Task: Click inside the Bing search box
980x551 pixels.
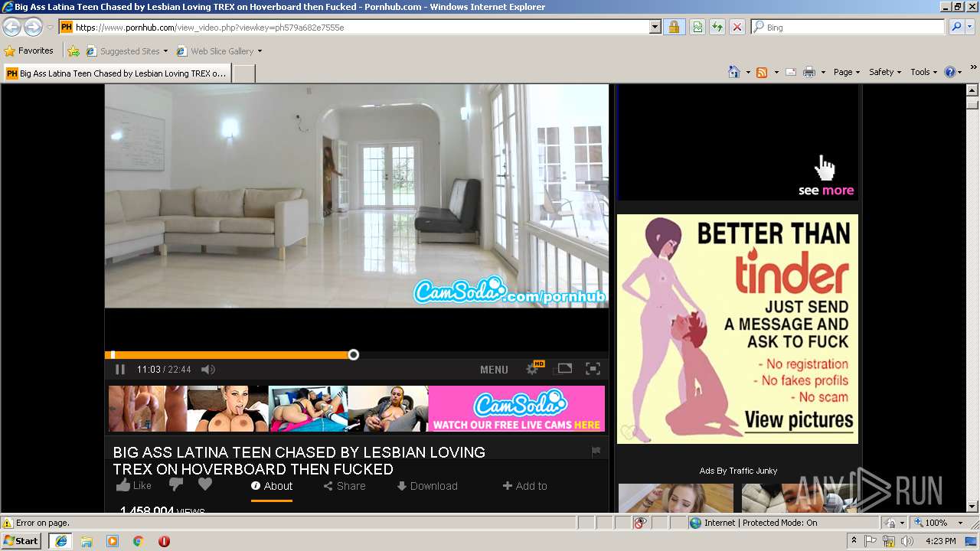Action: click(848, 27)
